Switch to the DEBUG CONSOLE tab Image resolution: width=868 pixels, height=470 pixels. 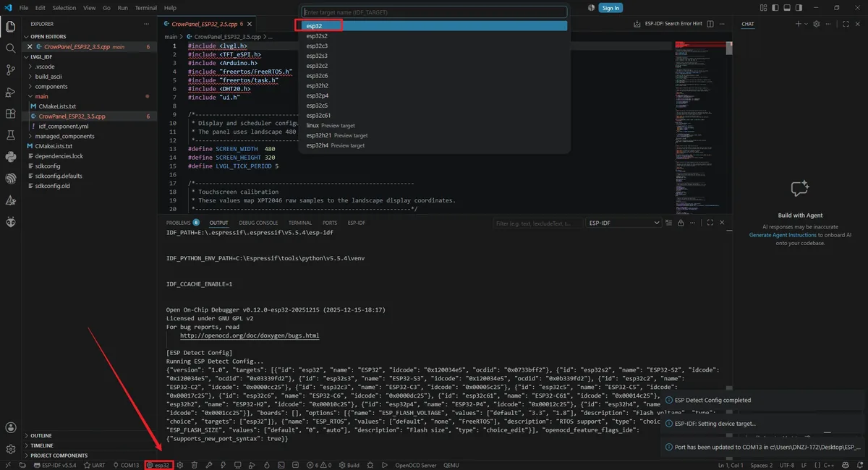click(x=258, y=223)
